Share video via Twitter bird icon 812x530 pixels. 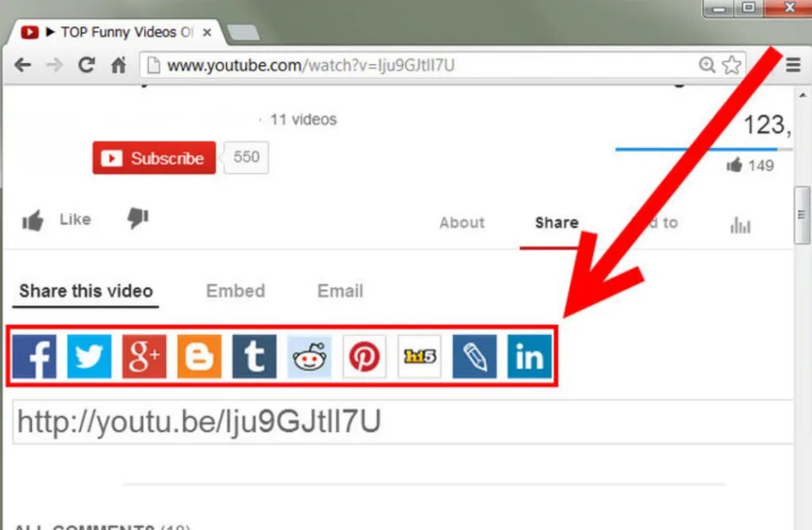89,356
